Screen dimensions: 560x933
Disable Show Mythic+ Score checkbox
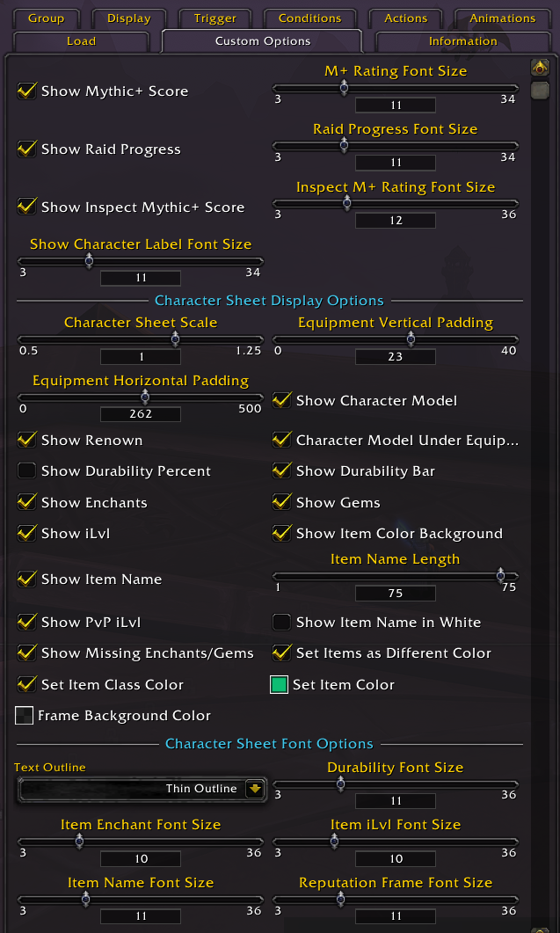pos(27,91)
